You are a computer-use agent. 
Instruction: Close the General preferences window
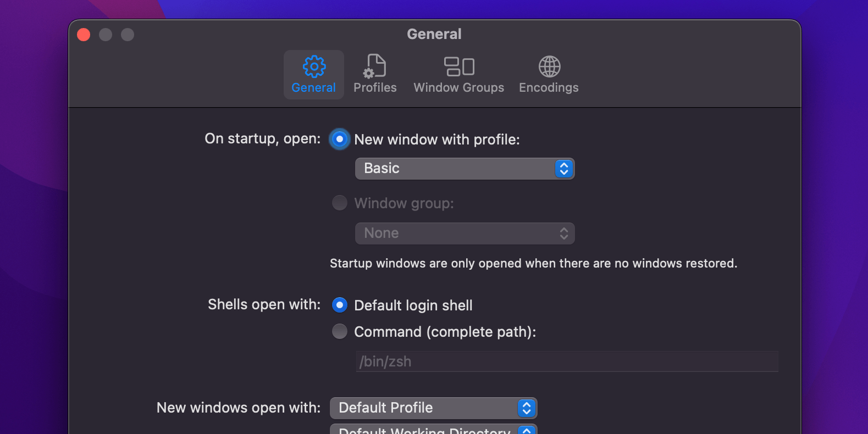point(84,35)
